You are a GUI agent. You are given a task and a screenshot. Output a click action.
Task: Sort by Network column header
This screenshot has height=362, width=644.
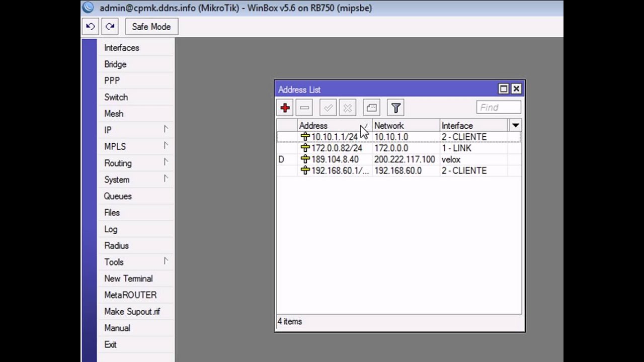pos(406,126)
